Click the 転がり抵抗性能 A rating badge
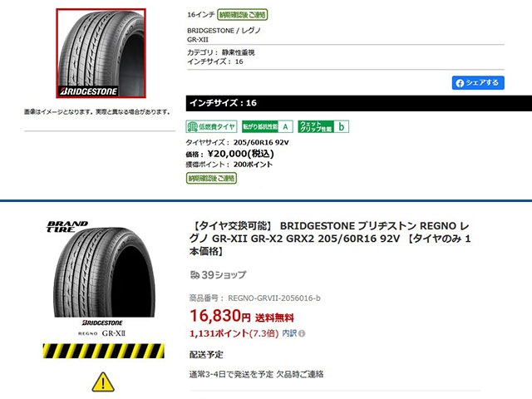Viewport: 532px width, 399px height. pos(268,126)
